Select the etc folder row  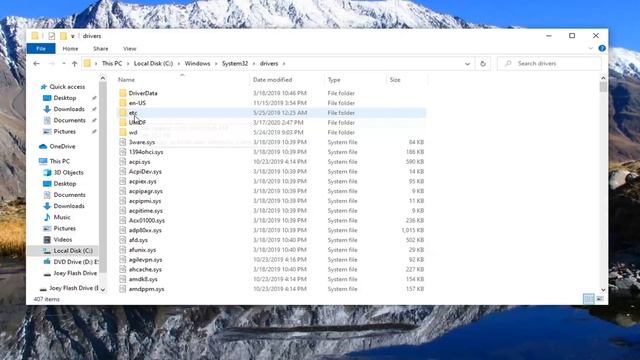tap(271, 113)
